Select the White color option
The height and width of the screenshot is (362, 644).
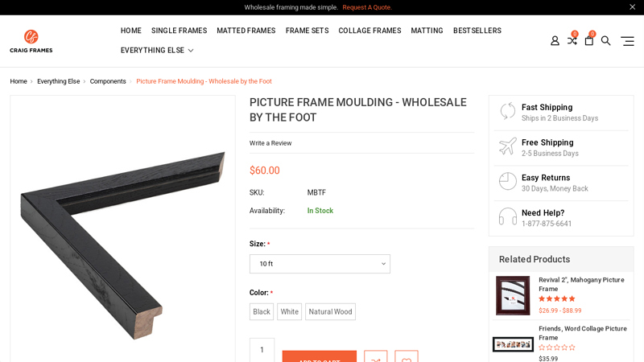(290, 312)
